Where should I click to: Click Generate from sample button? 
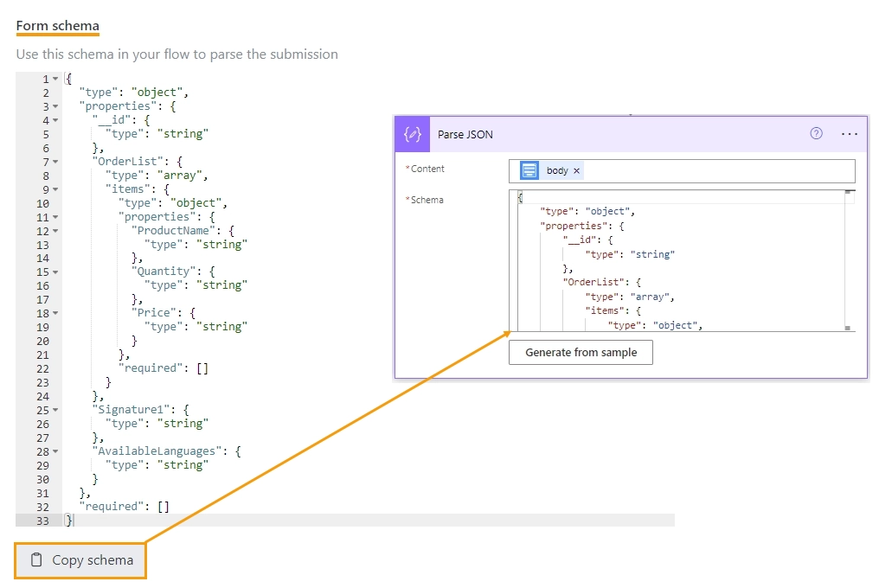click(581, 352)
